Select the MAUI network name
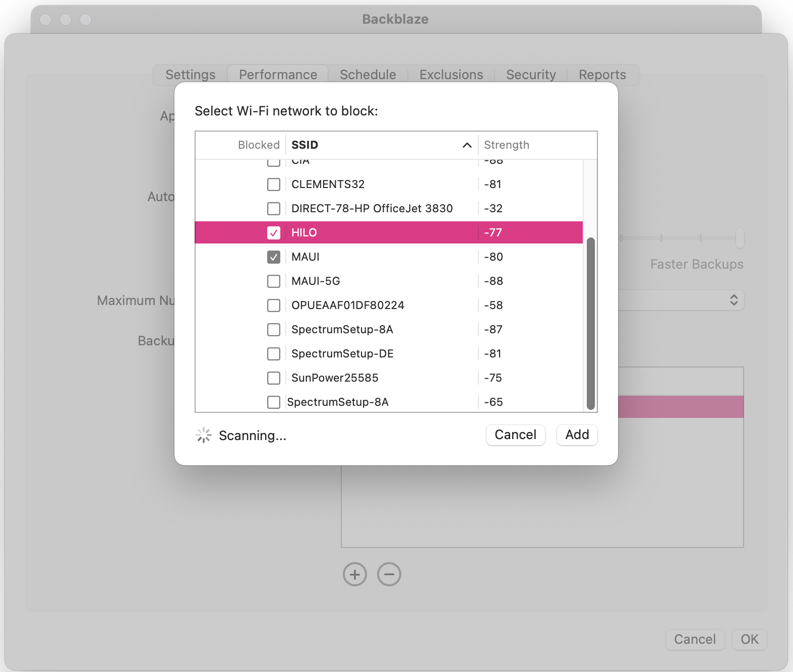Viewport: 793px width, 672px height. point(306,257)
